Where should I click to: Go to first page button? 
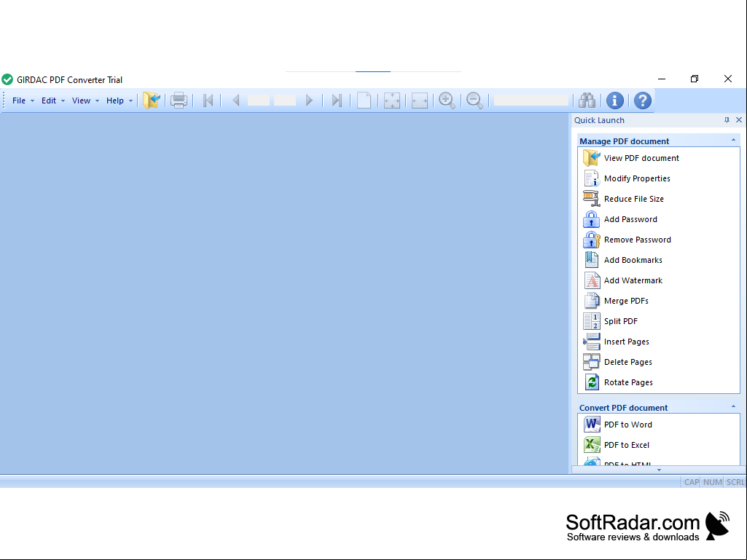tap(208, 100)
